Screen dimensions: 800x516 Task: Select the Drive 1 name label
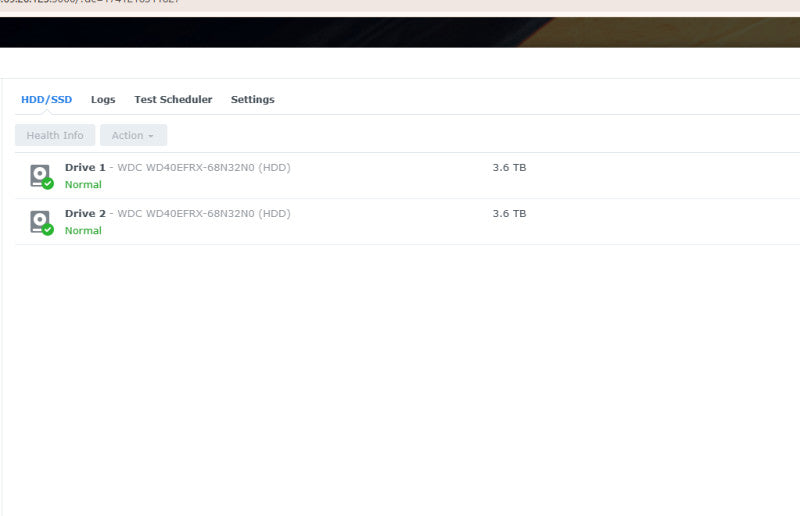(85, 167)
